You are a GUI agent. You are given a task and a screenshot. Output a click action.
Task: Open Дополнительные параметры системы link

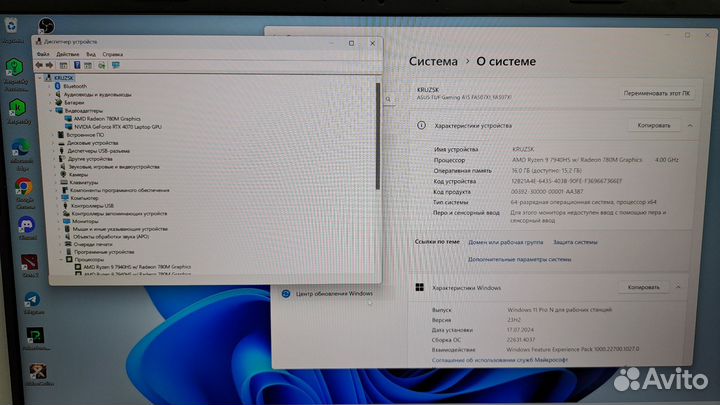tap(519, 259)
